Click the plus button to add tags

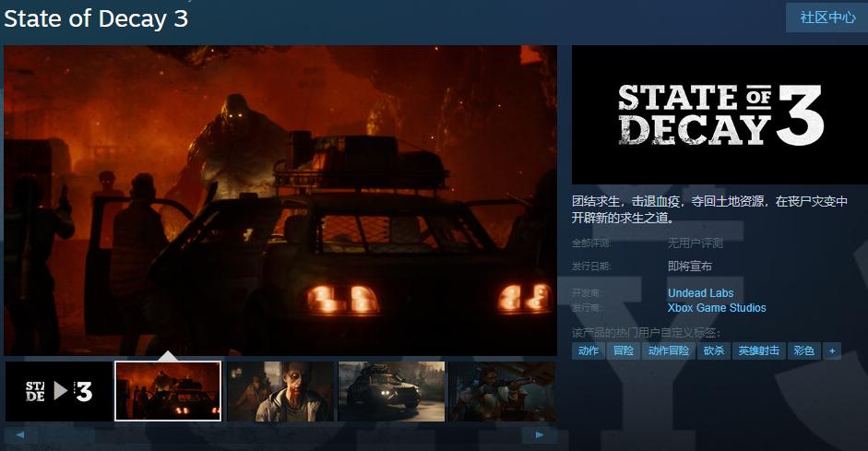(x=831, y=350)
